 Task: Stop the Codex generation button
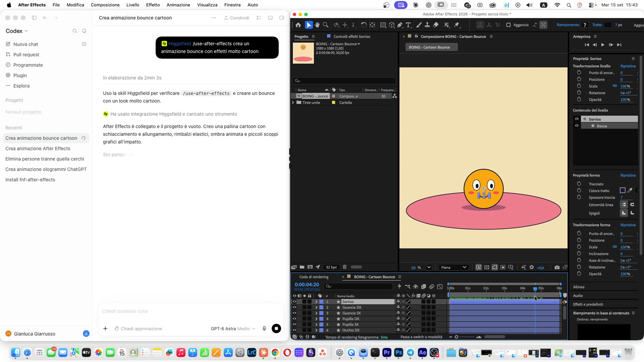(276, 329)
